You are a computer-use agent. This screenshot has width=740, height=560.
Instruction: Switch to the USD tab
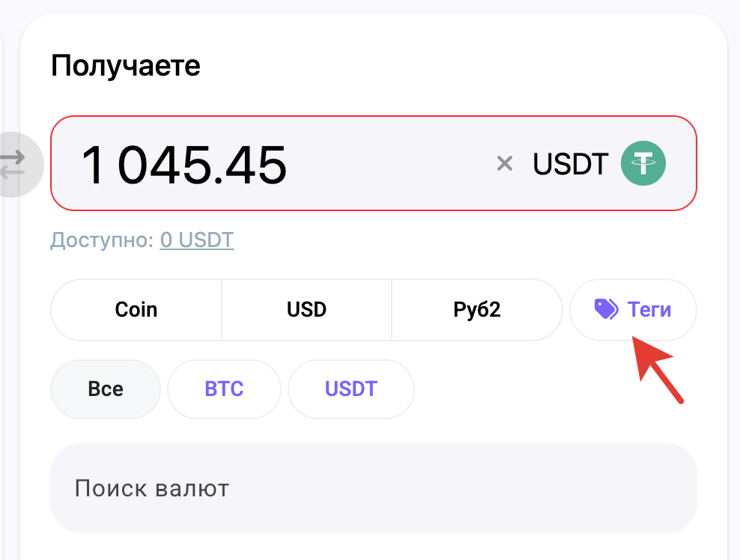click(x=307, y=309)
